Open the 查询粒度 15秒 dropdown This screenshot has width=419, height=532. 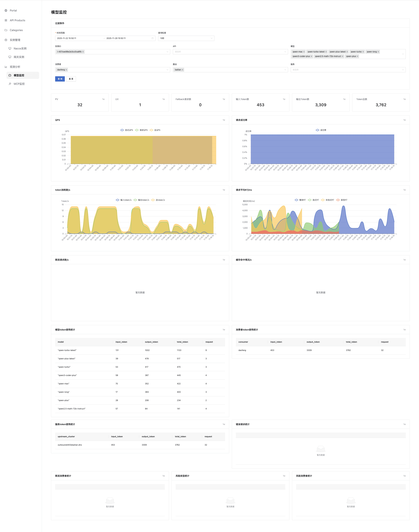click(x=186, y=38)
